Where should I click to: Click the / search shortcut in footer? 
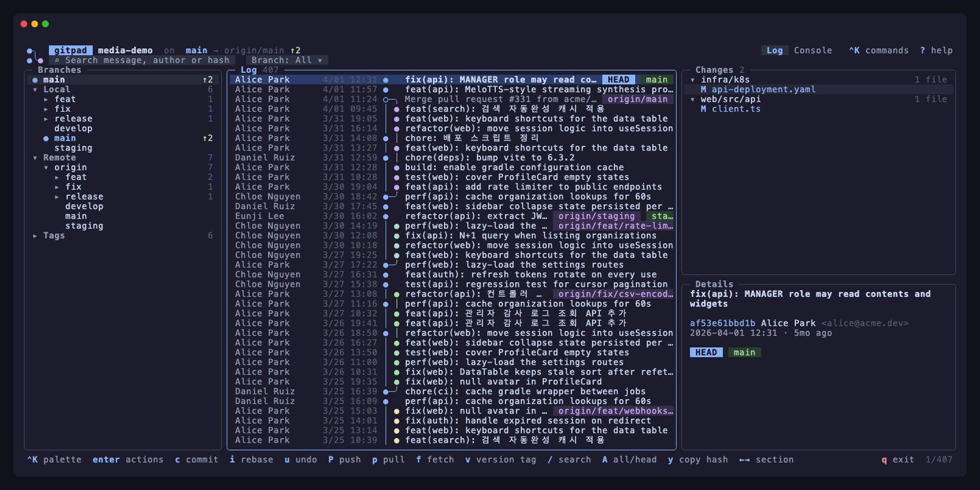click(x=569, y=460)
